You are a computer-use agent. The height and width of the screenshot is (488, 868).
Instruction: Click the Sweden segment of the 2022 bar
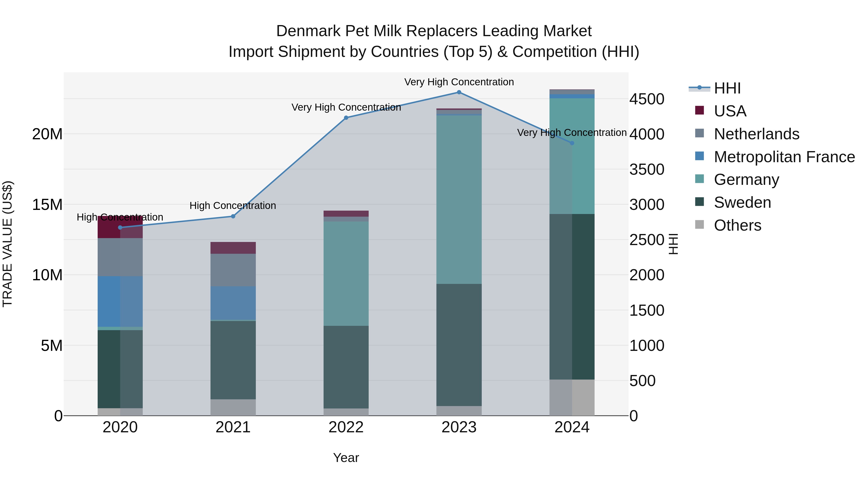[346, 368]
